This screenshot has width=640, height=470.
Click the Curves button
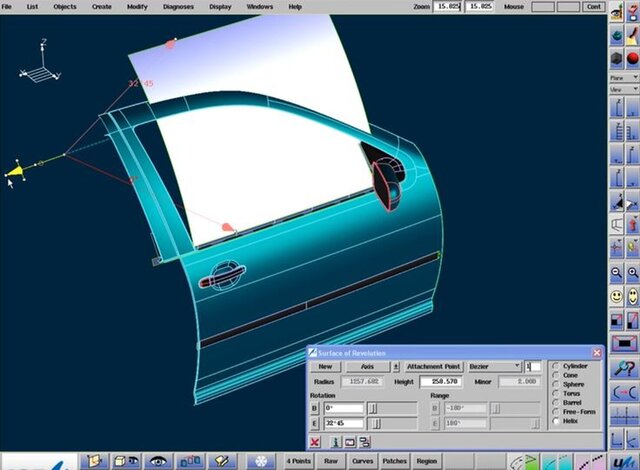(362, 461)
